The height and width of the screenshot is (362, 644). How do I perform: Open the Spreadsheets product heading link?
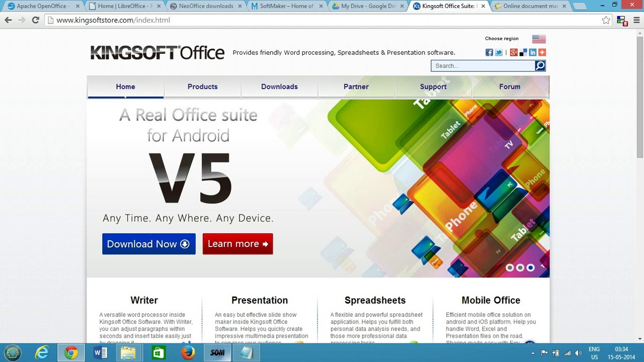coord(375,300)
